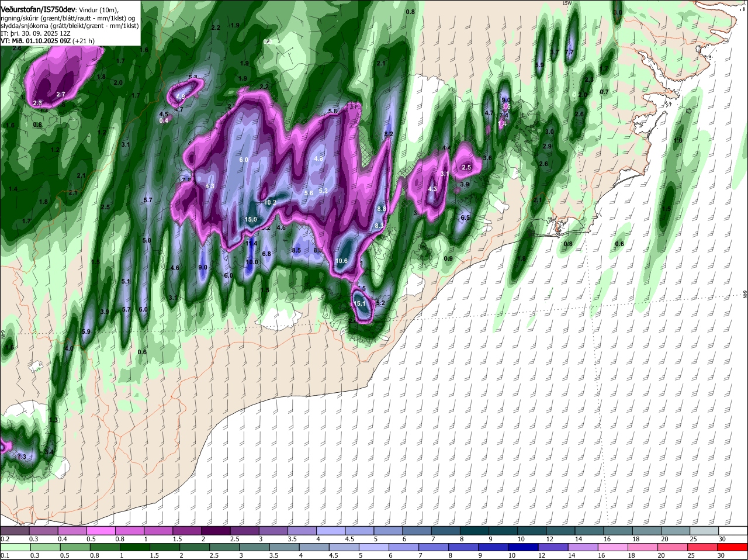Select rain-scale deep blue swatch labeled 10
The height and width of the screenshot is (560, 748).
click(x=524, y=547)
